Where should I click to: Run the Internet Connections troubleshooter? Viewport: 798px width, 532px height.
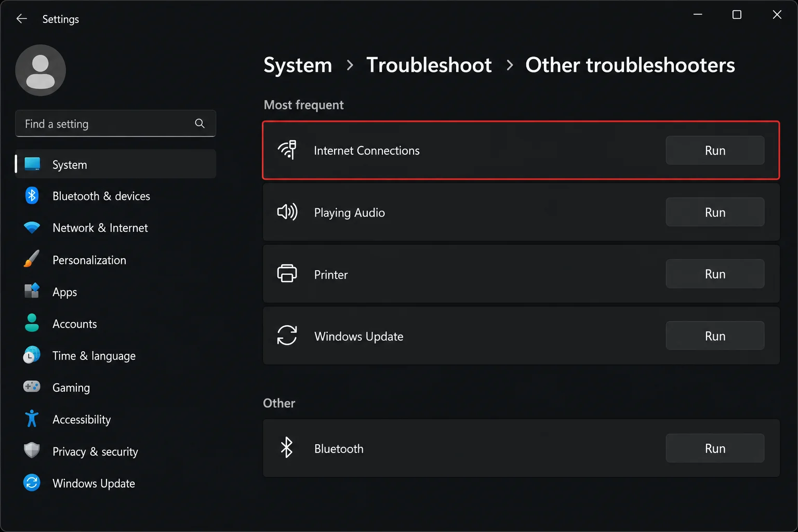point(715,150)
